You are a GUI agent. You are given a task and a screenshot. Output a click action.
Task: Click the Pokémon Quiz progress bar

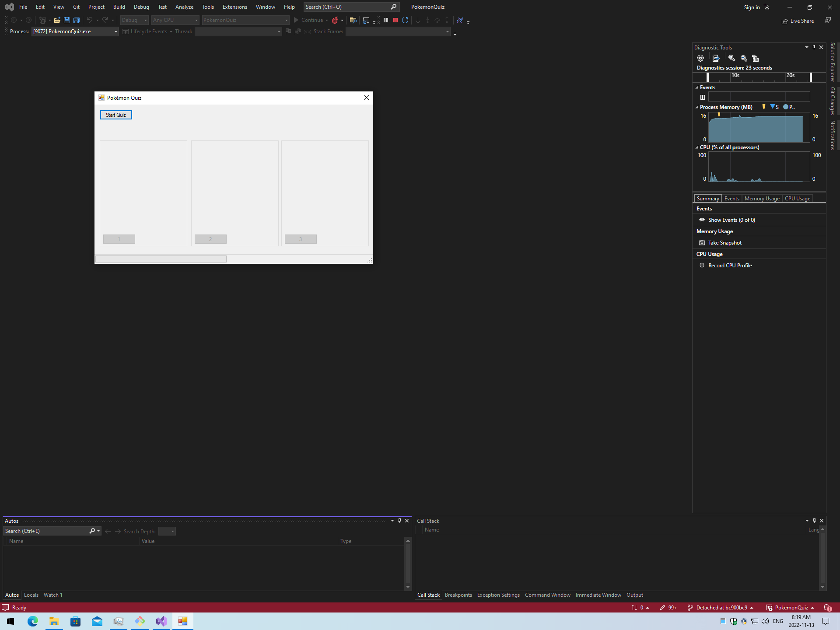tap(161, 259)
